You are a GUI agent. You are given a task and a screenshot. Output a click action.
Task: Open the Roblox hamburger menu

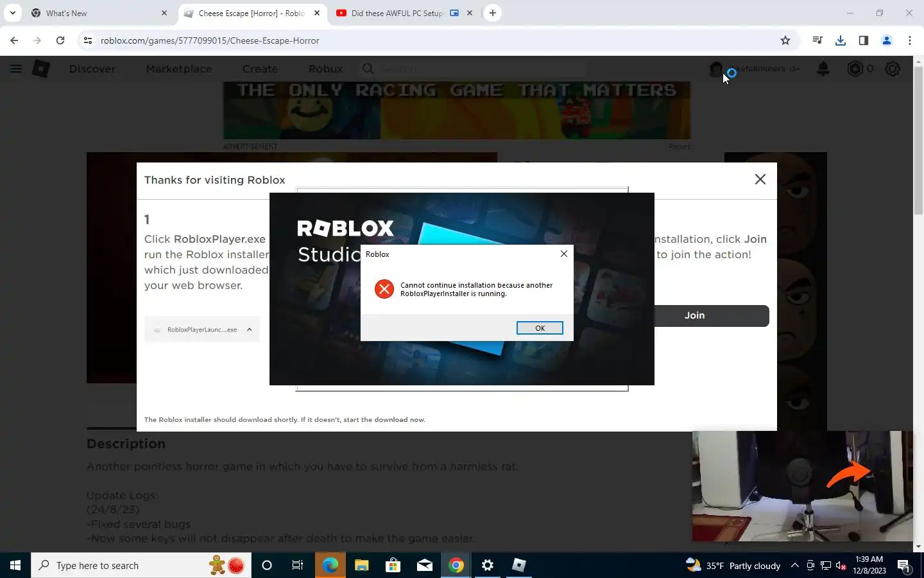(x=15, y=69)
